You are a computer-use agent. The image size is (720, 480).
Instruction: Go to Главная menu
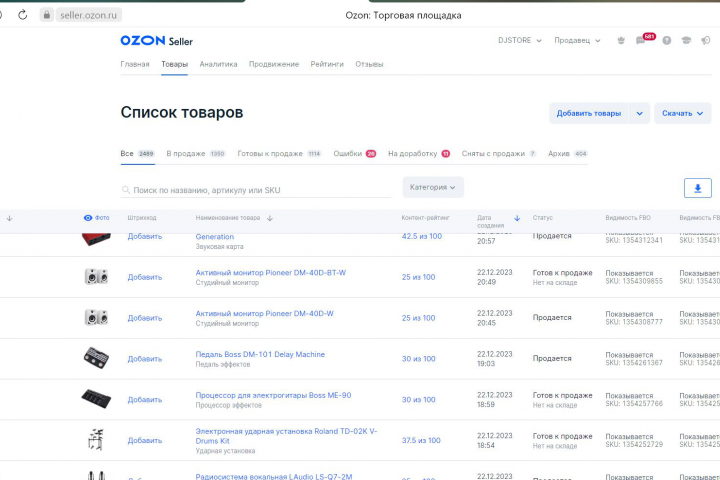tap(135, 64)
